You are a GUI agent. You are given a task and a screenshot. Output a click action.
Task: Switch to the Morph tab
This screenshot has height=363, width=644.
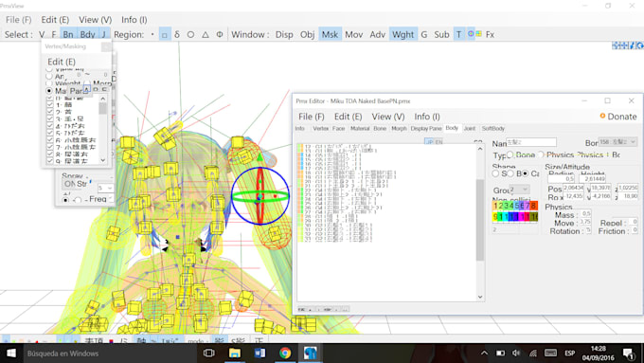(399, 129)
